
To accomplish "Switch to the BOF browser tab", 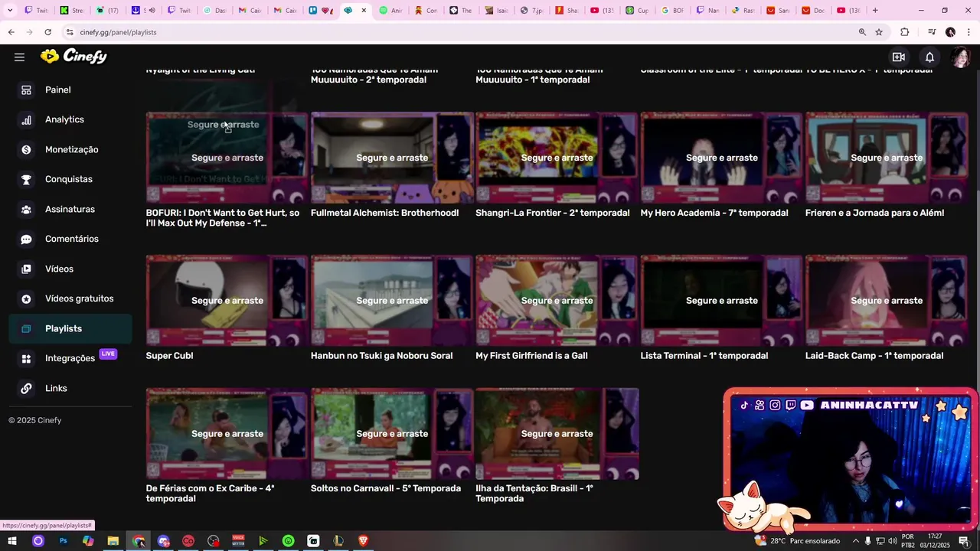I will (673, 11).
